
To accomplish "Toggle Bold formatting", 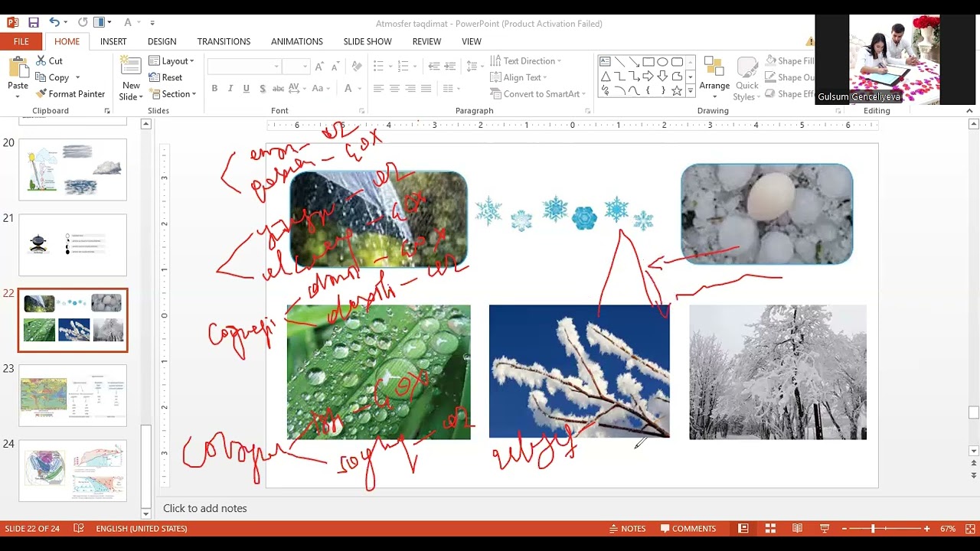I will 214,89.
